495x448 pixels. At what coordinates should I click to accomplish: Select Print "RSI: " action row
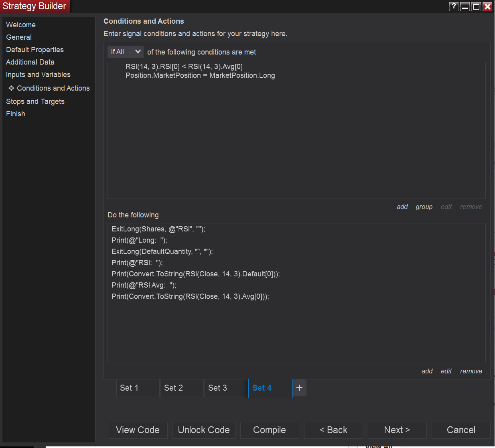(x=137, y=263)
